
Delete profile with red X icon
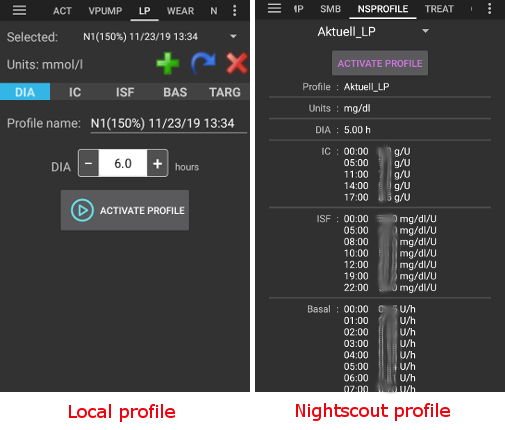(x=237, y=63)
